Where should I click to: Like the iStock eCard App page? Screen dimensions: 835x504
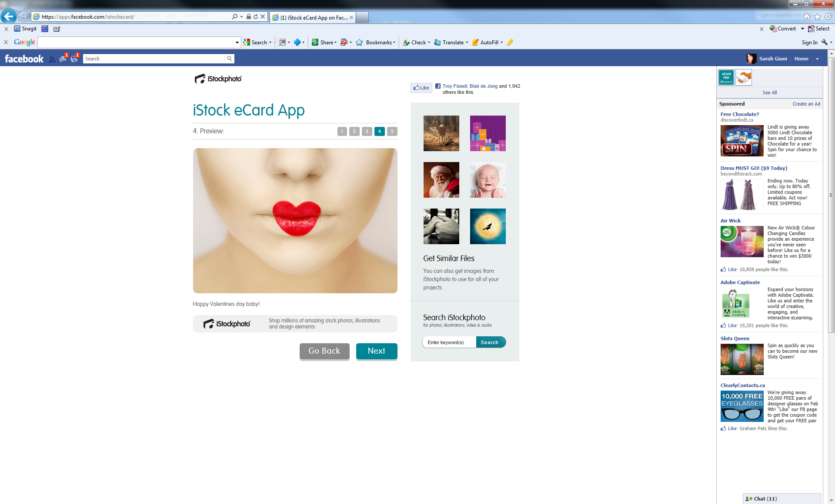[421, 88]
